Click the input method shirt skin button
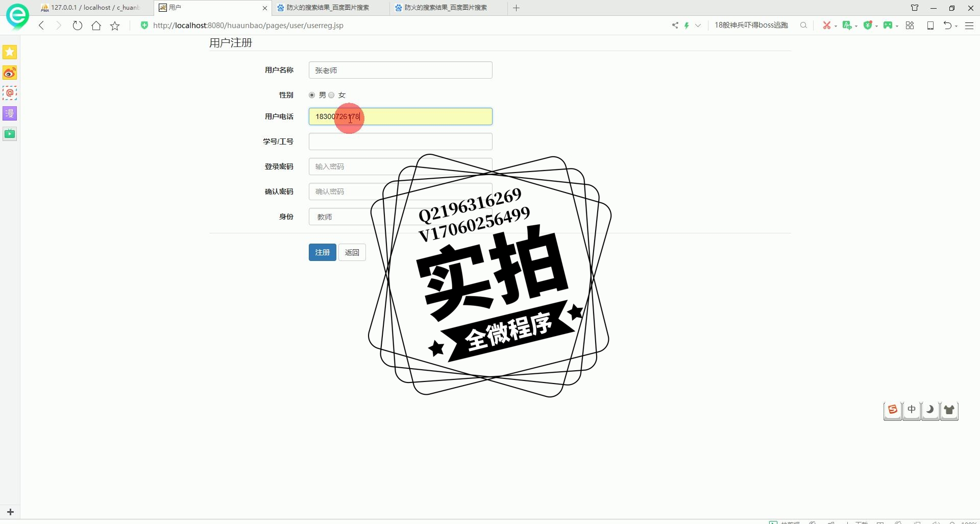 tap(949, 410)
